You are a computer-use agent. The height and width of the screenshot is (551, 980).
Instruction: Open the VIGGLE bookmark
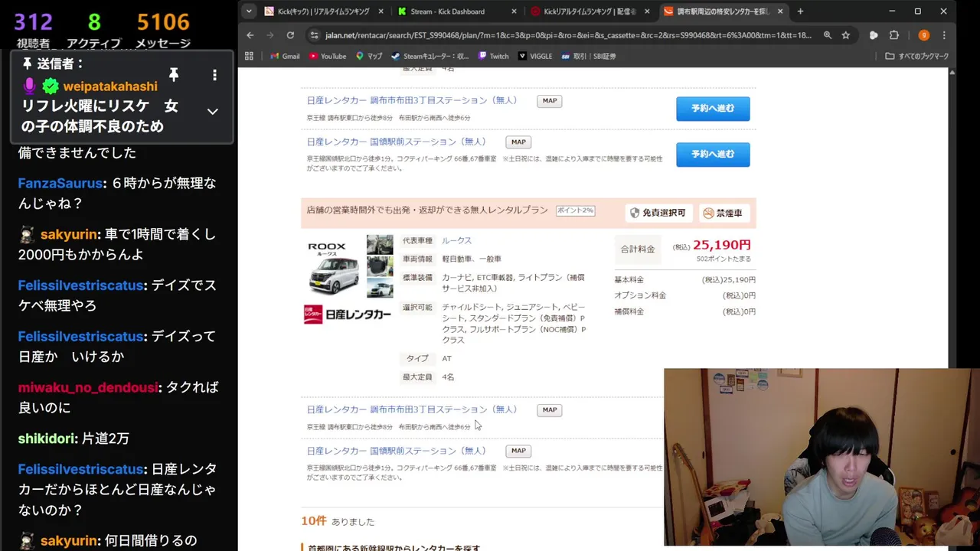click(x=534, y=56)
